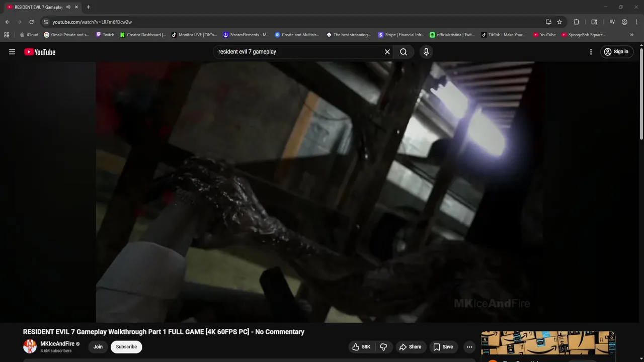Reload the YouTube page
This screenshot has width=644, height=362.
point(31,22)
